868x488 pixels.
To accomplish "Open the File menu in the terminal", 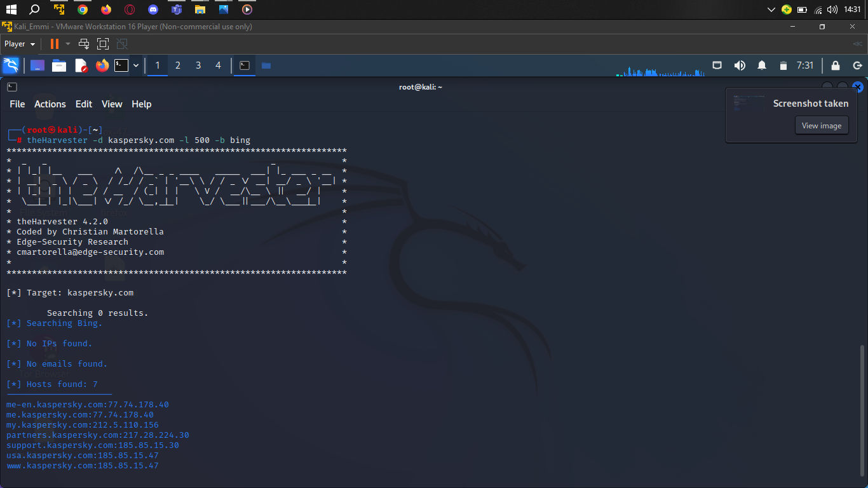I will [17, 104].
